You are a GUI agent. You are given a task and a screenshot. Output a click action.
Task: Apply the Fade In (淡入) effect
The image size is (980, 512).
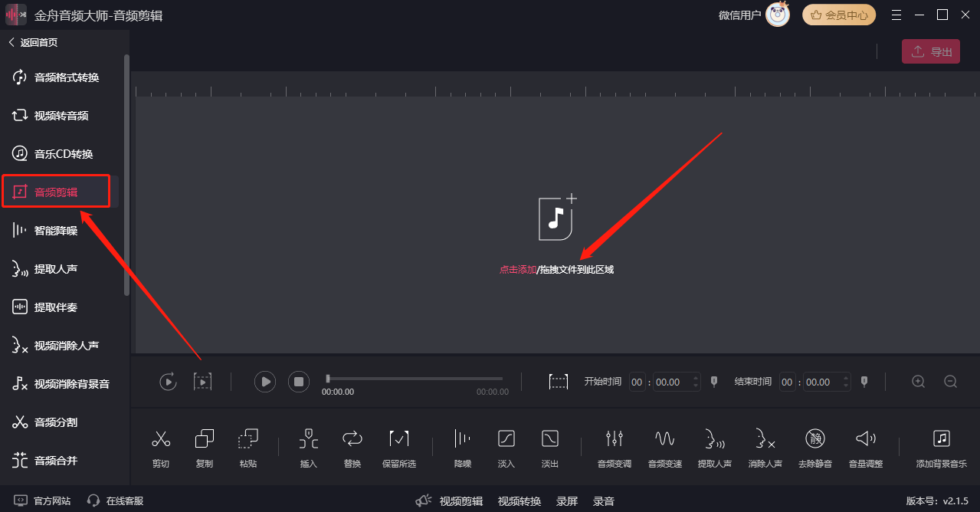[x=506, y=448]
